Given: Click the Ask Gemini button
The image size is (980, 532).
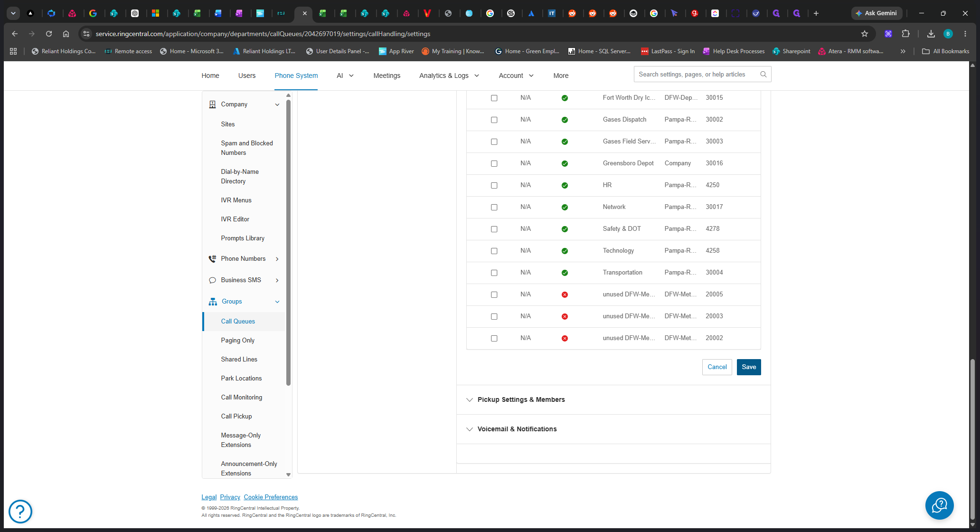Looking at the screenshot, I should [876, 13].
